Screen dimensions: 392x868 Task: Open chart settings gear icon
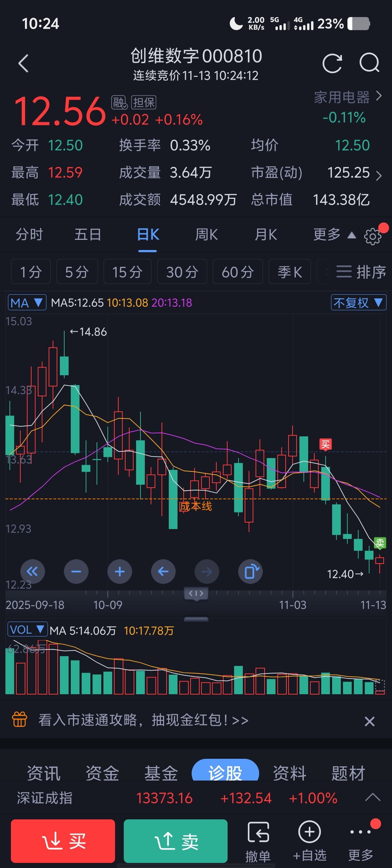373,236
